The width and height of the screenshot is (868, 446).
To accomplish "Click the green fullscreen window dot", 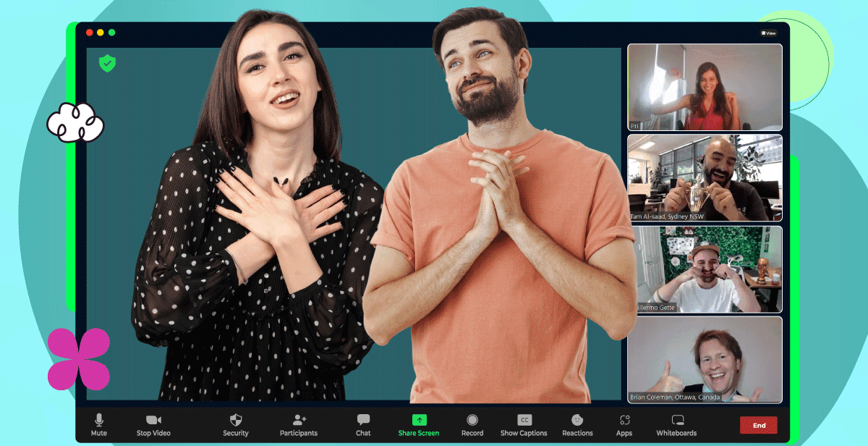I will click(111, 33).
